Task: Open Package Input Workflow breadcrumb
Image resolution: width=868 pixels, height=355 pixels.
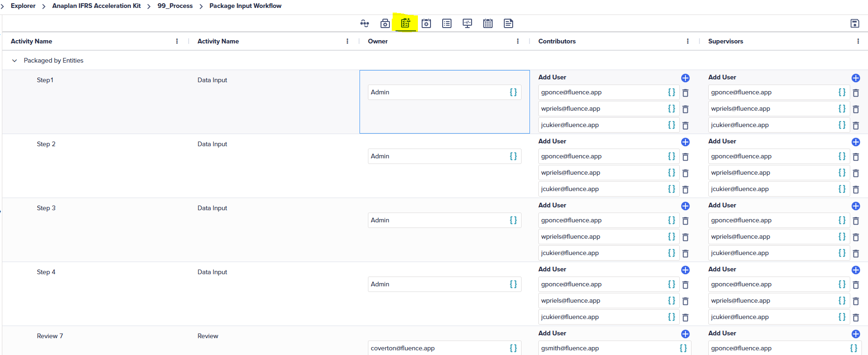Action: coord(245,6)
